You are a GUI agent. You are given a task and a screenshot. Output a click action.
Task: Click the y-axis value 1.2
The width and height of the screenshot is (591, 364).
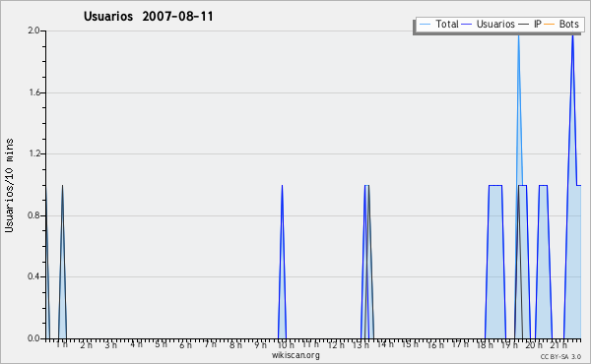click(x=33, y=153)
